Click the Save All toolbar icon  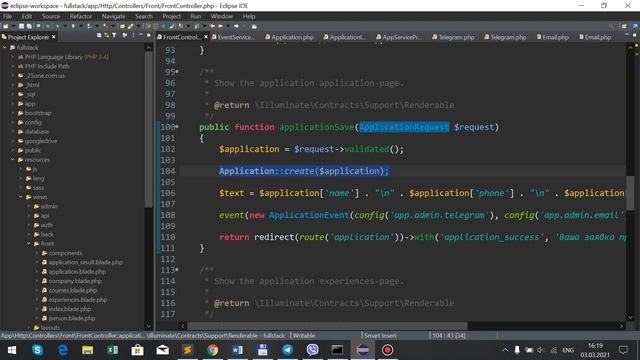point(29,26)
